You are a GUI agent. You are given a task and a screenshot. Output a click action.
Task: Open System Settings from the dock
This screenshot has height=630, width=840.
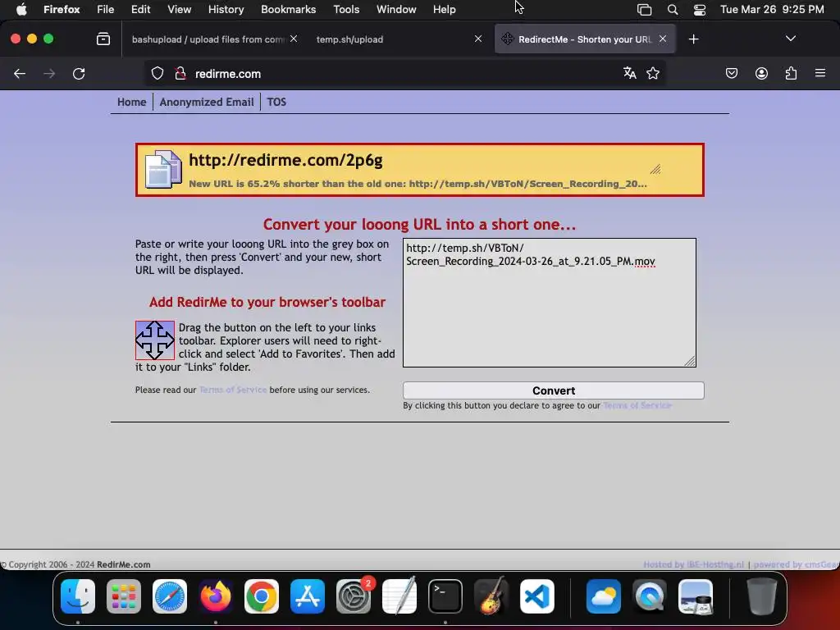354,596
